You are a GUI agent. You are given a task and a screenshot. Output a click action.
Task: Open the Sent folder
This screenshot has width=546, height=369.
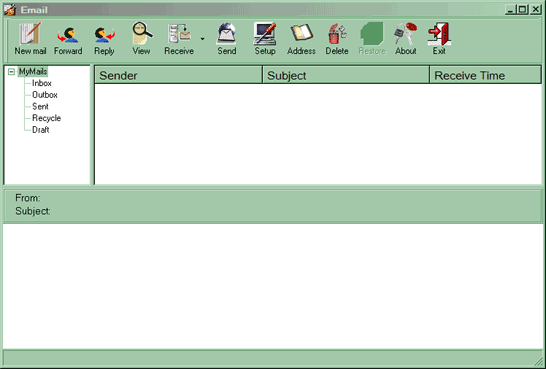(x=40, y=107)
